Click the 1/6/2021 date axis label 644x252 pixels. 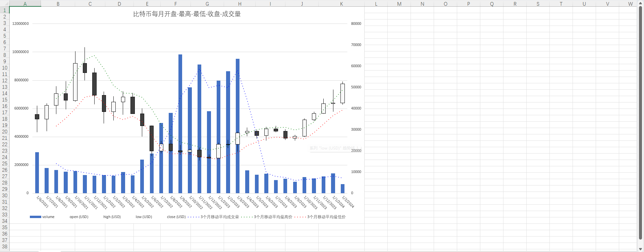coord(42,202)
